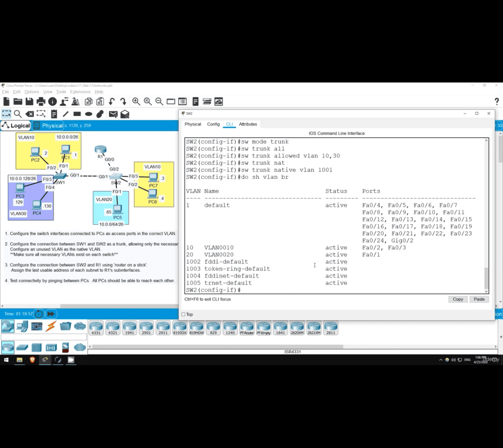Save the project with floppy icon

tap(29, 102)
